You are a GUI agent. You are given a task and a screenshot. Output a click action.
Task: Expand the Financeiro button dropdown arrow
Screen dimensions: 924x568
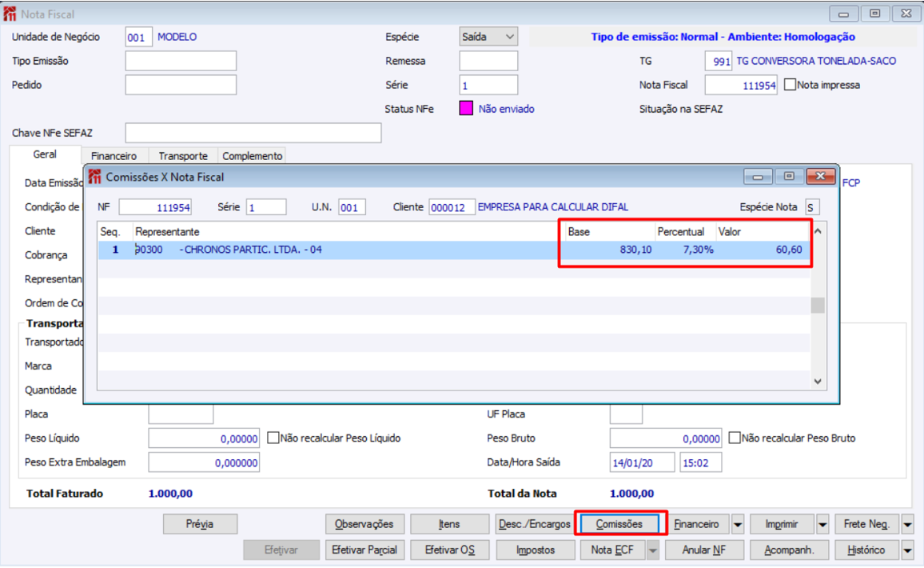738,524
